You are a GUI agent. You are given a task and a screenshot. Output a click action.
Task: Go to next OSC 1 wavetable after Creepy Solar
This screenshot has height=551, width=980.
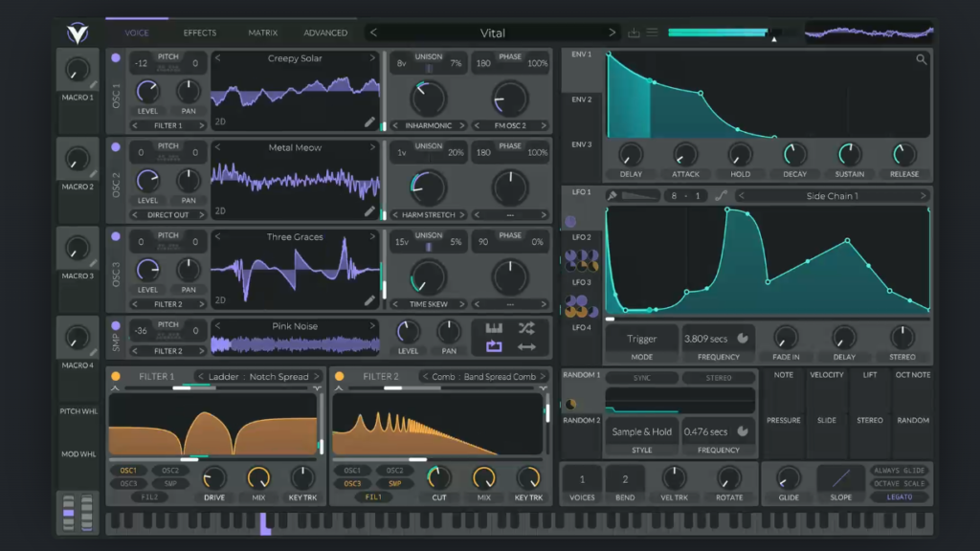click(x=372, y=58)
